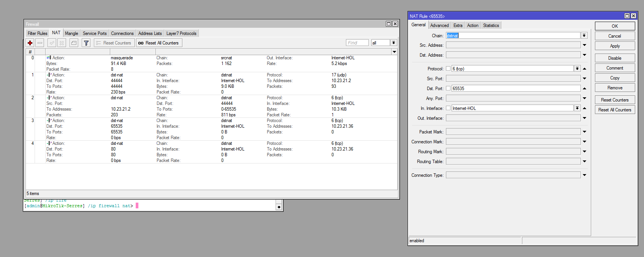This screenshot has width=644, height=257.
Task: Click dst-nat action icon in rule 2
Action: click(49, 98)
